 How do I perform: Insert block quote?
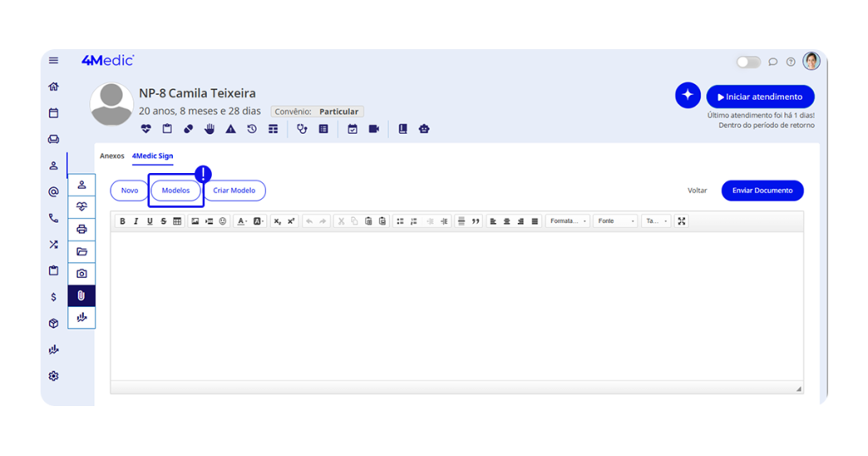pos(476,221)
